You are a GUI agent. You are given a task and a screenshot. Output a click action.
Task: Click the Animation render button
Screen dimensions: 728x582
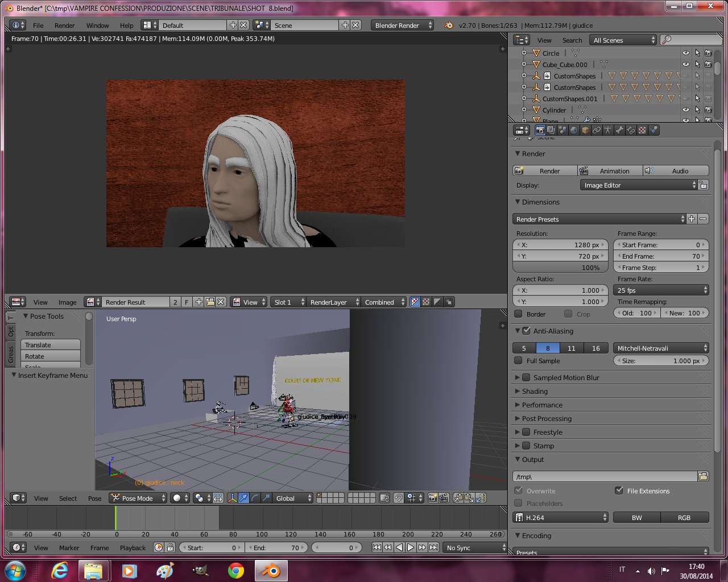click(x=610, y=171)
